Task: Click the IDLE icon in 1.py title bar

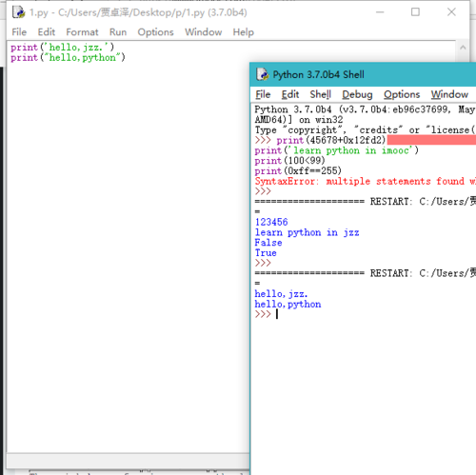Action: 18,12
